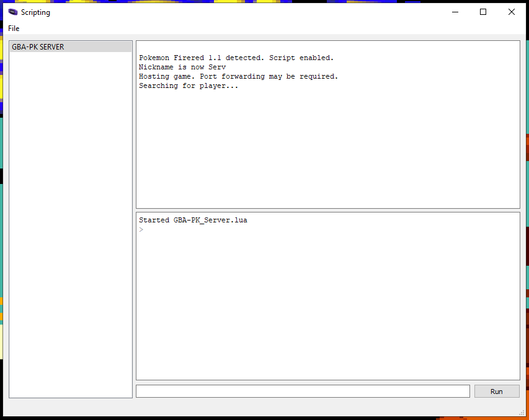Click the emulator game screen strip on the left
This screenshot has height=420, width=529.
point(2,186)
